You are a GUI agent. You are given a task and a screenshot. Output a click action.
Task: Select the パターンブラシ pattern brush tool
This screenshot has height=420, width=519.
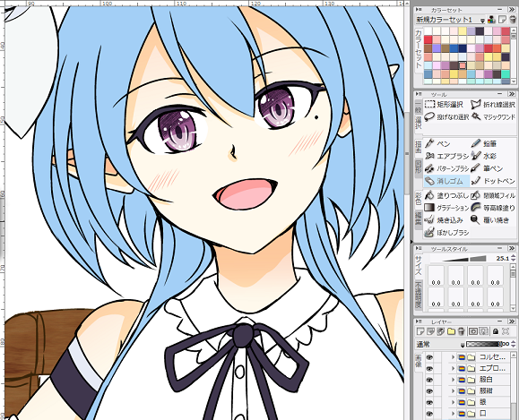[446, 168]
